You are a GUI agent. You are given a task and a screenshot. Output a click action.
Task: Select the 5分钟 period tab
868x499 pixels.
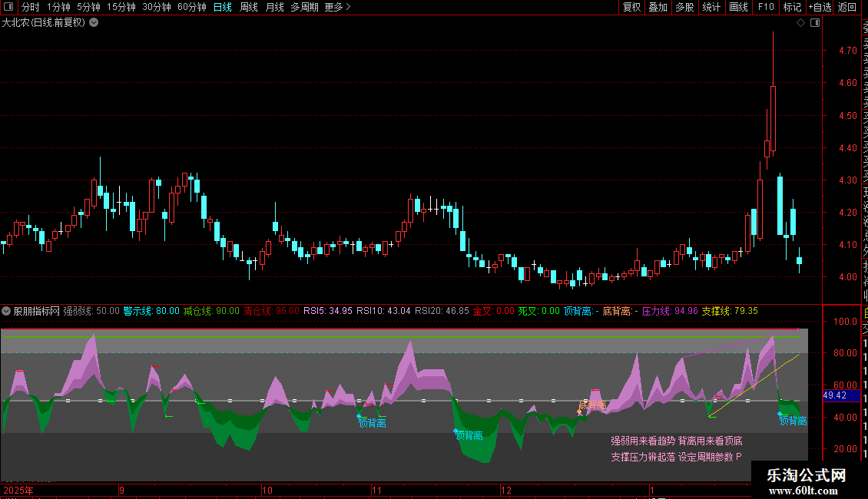pyautogui.click(x=88, y=7)
